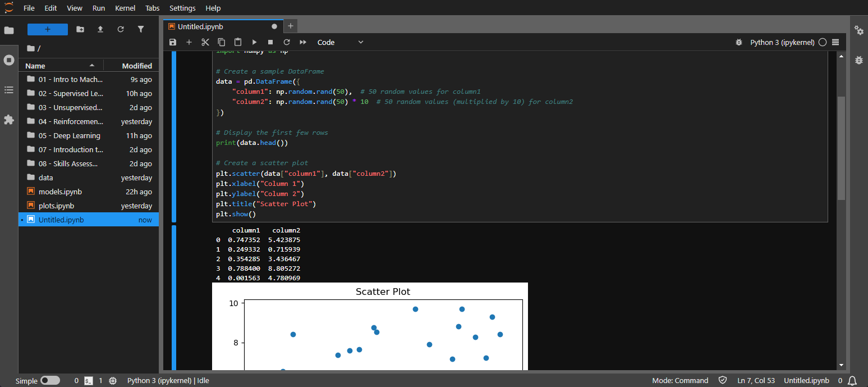This screenshot has height=387, width=868.
Task: Filter files by name
Action: pos(140,29)
